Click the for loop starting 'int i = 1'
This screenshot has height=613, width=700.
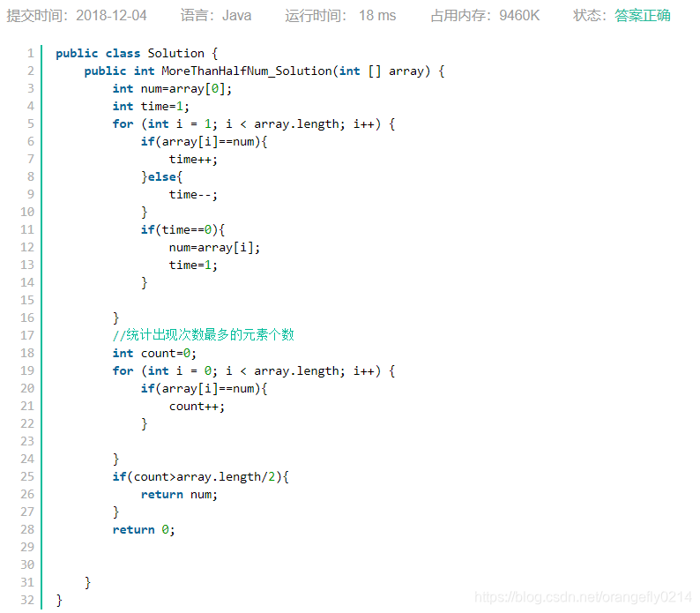(x=254, y=123)
